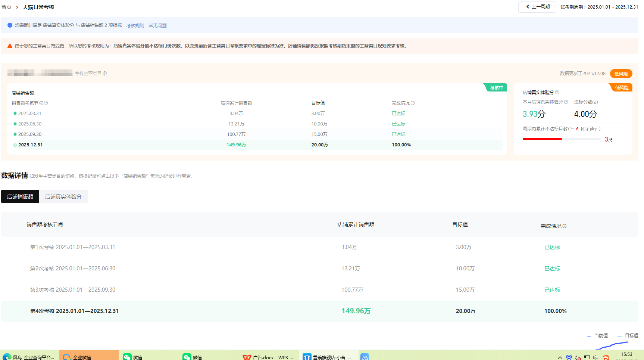Navigate to 首页 via breadcrumb
The width and height of the screenshot is (644, 360).
click(6, 7)
